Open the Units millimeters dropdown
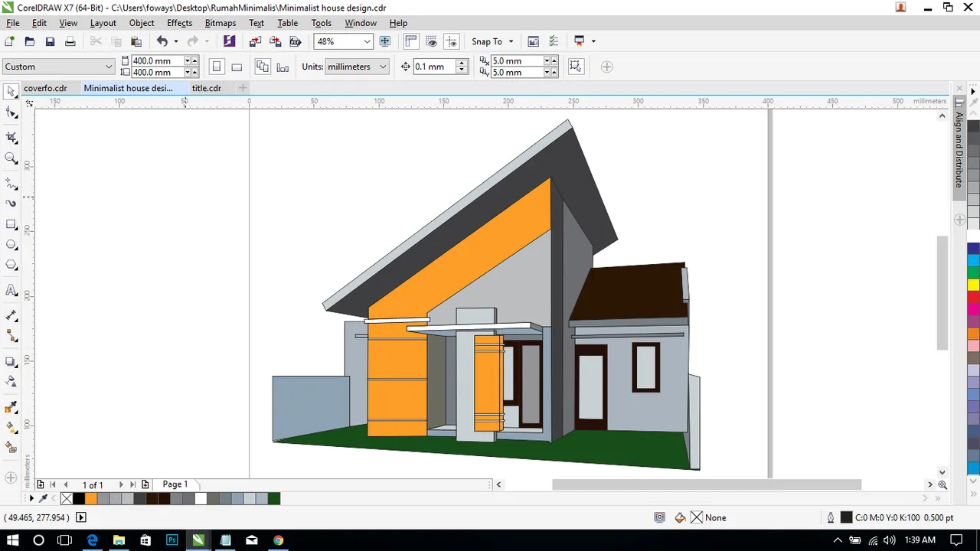Viewport: 980px width, 551px height. point(383,67)
